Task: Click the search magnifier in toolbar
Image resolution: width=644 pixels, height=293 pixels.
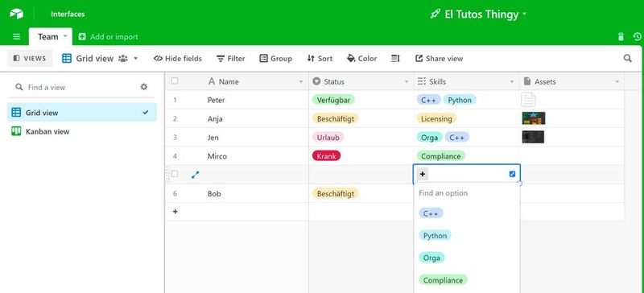Action: [x=628, y=58]
